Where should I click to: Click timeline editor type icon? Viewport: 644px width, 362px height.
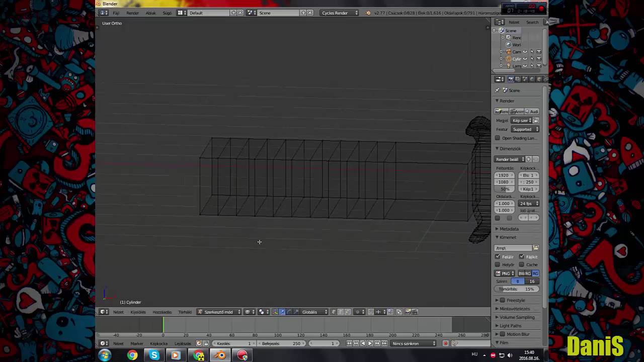(104, 343)
